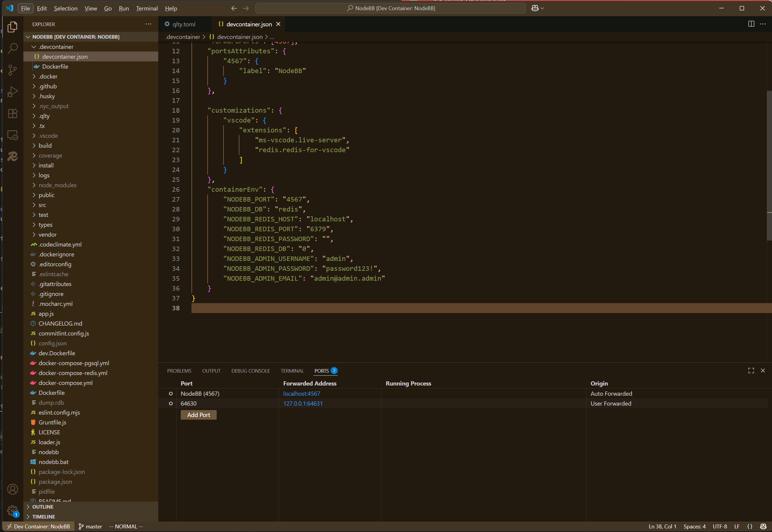Image resolution: width=772 pixels, height=532 pixels.
Task: Open the Run and Debug view
Action: click(12, 92)
